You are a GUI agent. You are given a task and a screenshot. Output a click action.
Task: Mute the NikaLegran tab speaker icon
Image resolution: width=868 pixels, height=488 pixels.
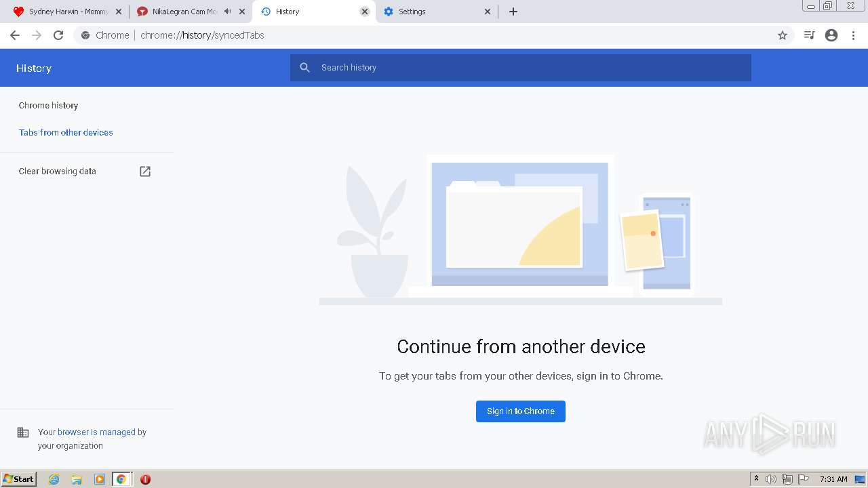(x=227, y=12)
